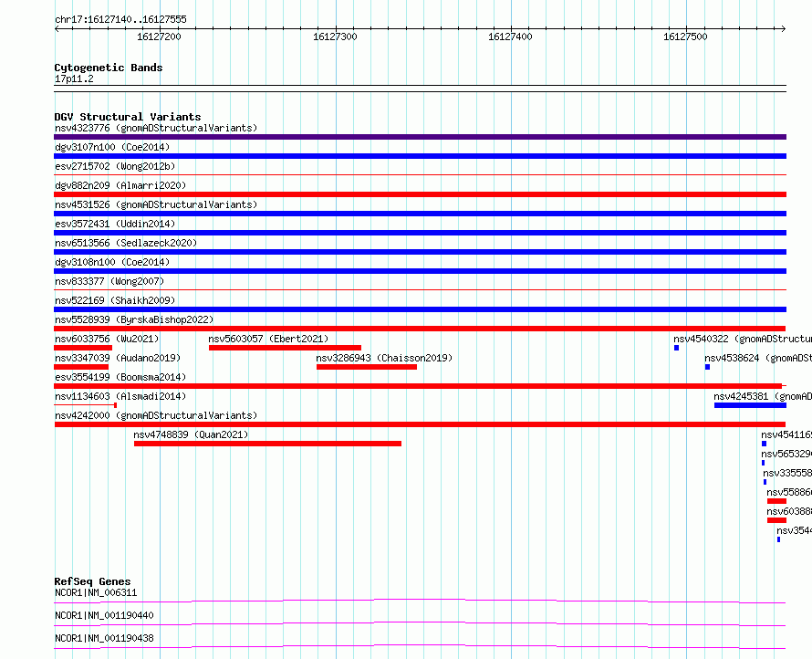Select the truncated nsv60388 red variant label
The width and height of the screenshot is (812, 659).
click(x=789, y=511)
